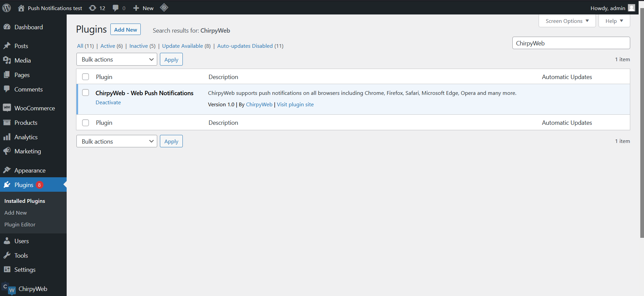Click the red 8 update badge on Plugins
The width and height of the screenshot is (644, 296).
(39, 185)
